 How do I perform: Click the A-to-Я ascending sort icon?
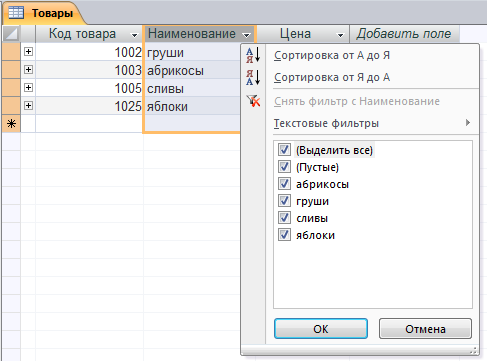pos(253,55)
